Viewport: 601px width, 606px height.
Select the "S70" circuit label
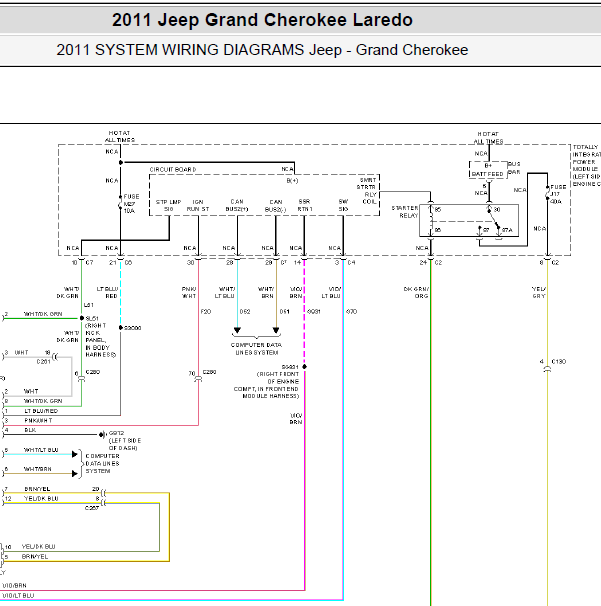pos(351,312)
